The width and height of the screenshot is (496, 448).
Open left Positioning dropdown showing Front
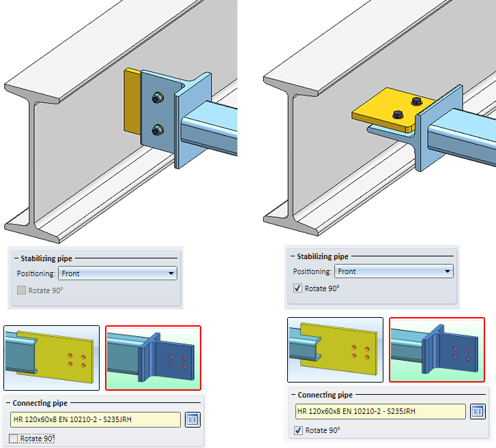click(117, 273)
